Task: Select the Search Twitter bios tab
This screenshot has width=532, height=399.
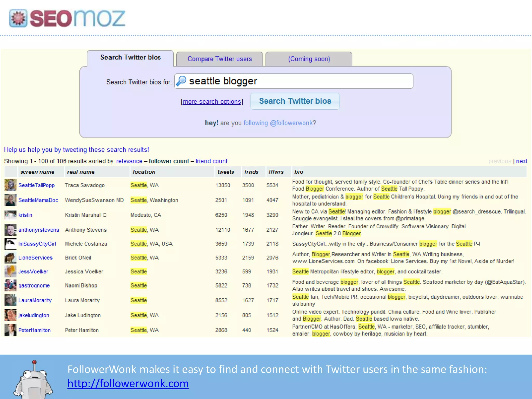Action: 130,58
